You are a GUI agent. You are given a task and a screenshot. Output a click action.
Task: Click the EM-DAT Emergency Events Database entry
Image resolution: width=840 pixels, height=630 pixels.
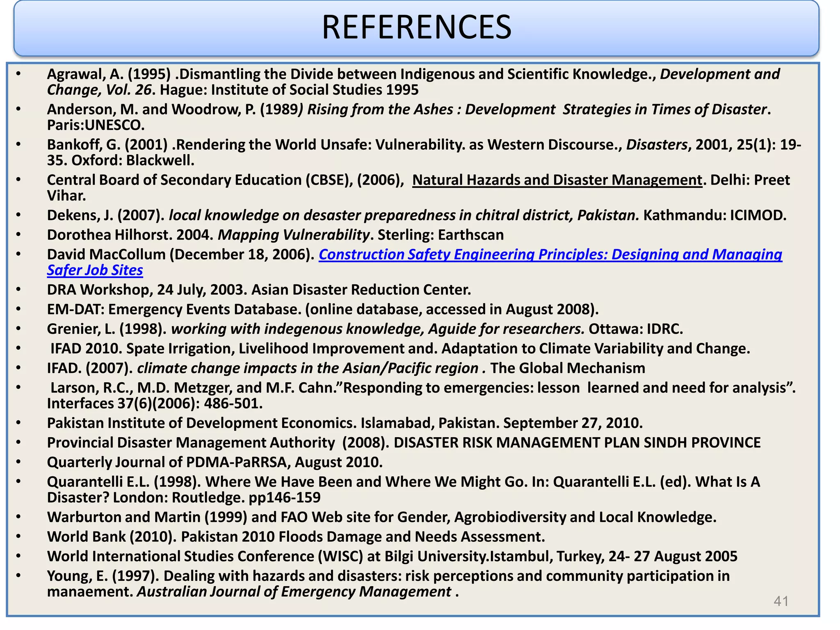[323, 309]
